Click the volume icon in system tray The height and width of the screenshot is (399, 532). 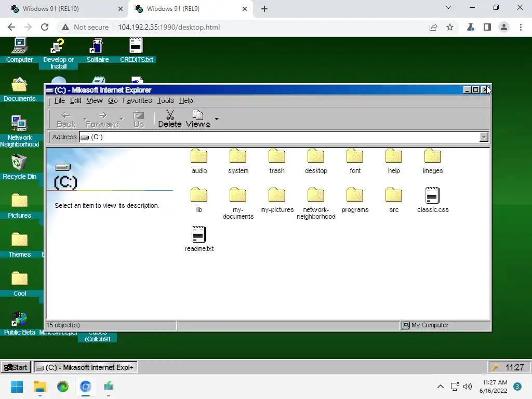click(x=468, y=387)
